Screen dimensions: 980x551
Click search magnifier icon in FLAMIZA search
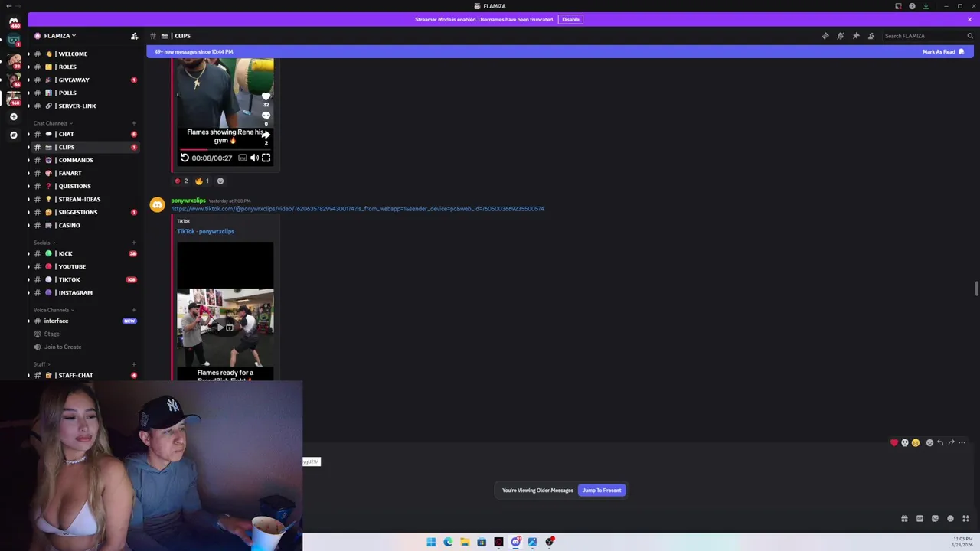[x=969, y=36]
